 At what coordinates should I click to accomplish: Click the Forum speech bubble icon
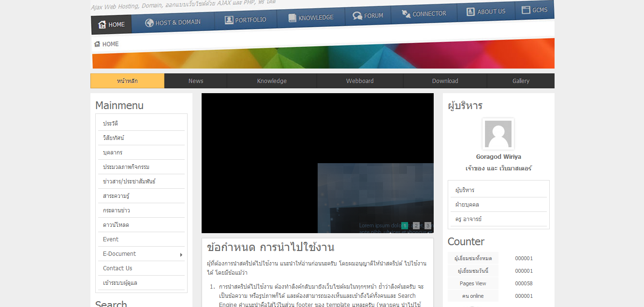[357, 16]
